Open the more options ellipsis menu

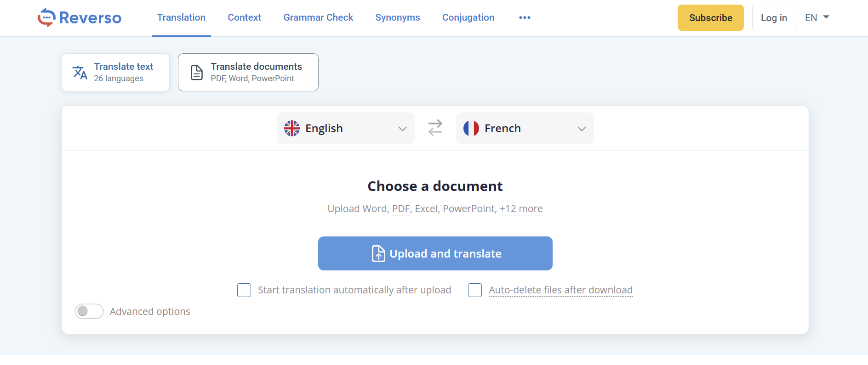[x=525, y=17]
